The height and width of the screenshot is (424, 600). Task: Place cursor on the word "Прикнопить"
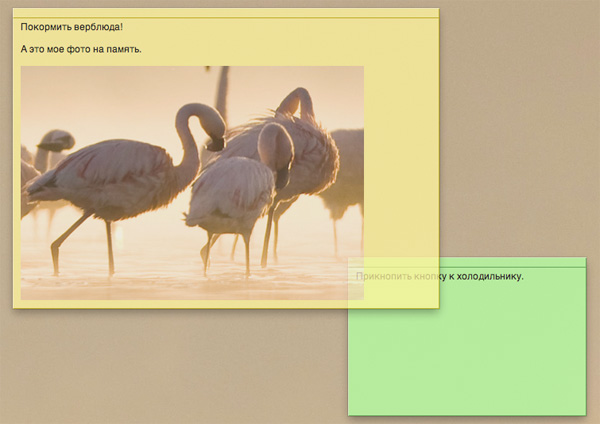point(381,276)
